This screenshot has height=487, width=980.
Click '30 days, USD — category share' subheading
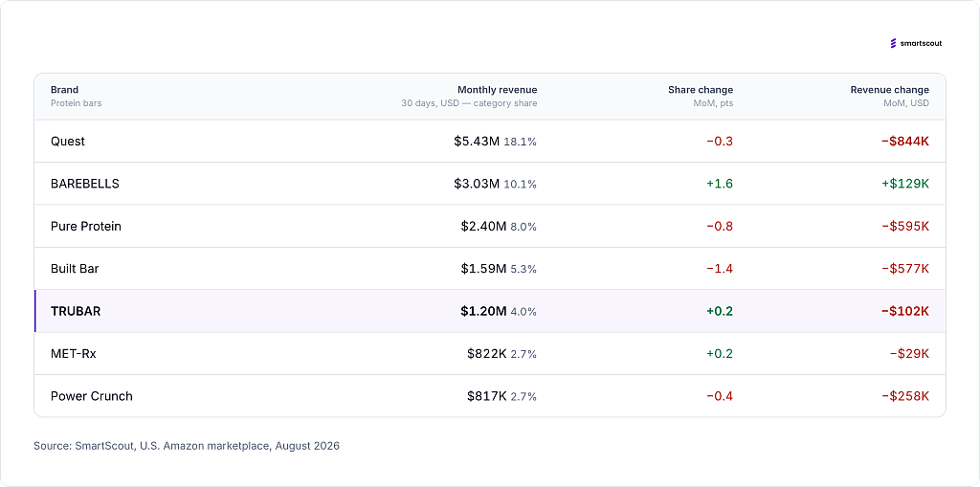[x=469, y=103]
